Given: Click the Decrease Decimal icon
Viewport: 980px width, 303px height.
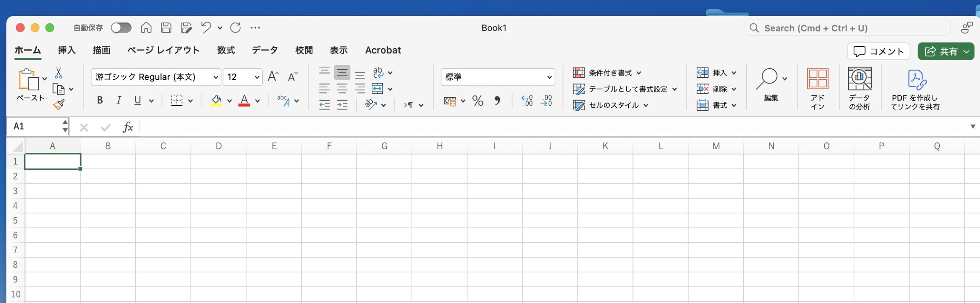Looking at the screenshot, I should click(546, 101).
